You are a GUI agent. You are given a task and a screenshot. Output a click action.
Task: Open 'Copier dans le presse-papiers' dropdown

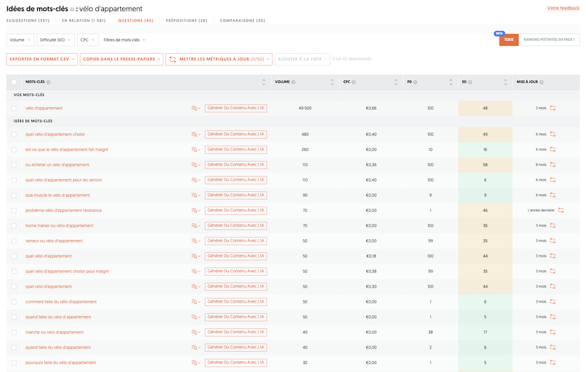tap(122, 59)
